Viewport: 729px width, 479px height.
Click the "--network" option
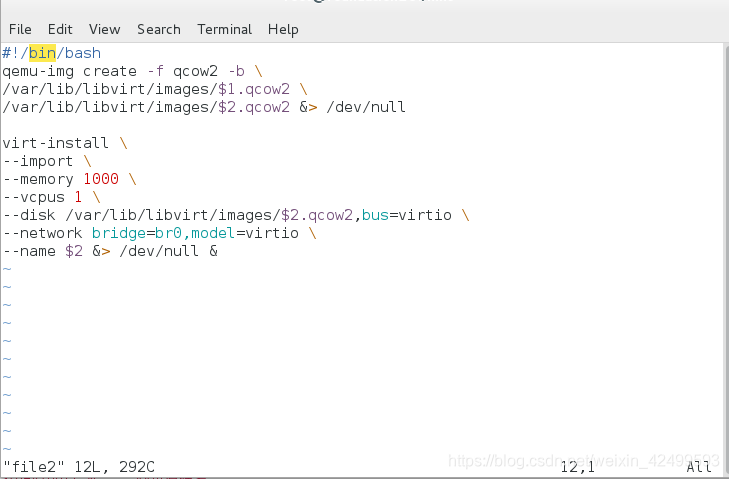(x=42, y=233)
